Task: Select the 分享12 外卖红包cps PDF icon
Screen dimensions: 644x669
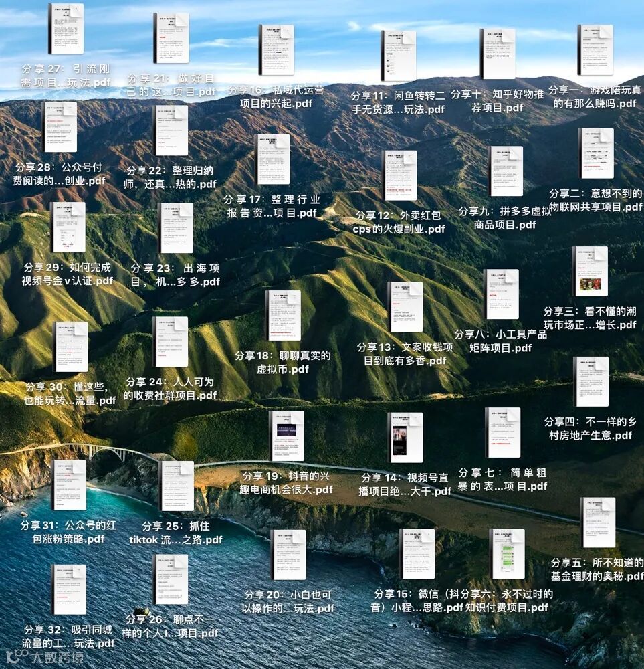Action: coord(400,175)
